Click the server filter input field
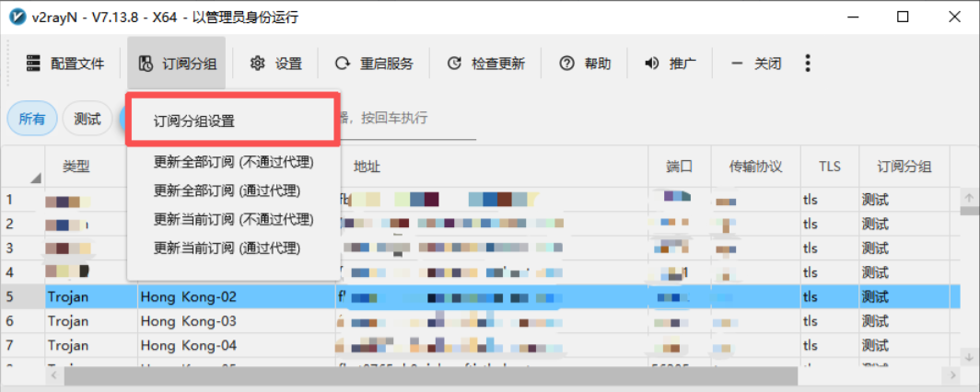 pyautogui.click(x=408, y=119)
